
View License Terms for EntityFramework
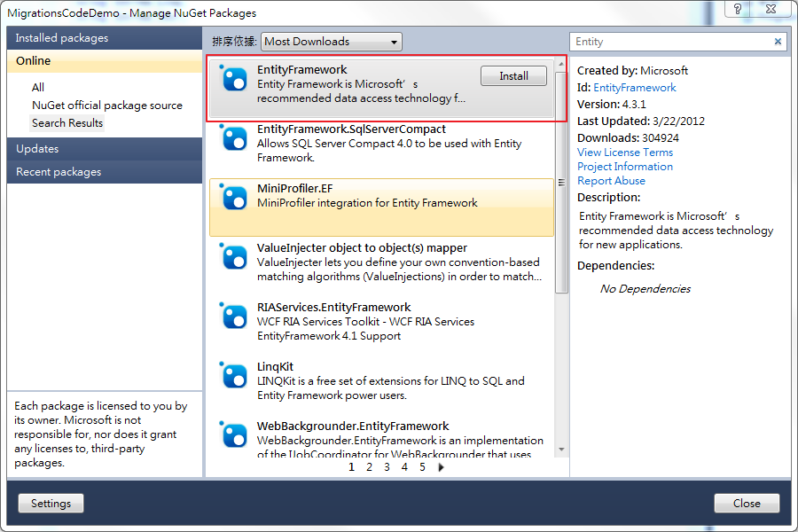click(625, 153)
